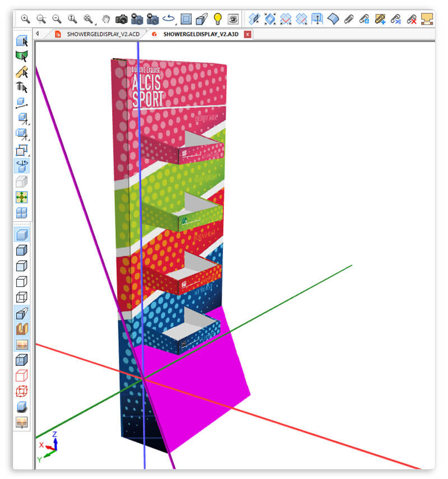Take a snapshot with the camera icon
448x479 pixels.
[122, 18]
